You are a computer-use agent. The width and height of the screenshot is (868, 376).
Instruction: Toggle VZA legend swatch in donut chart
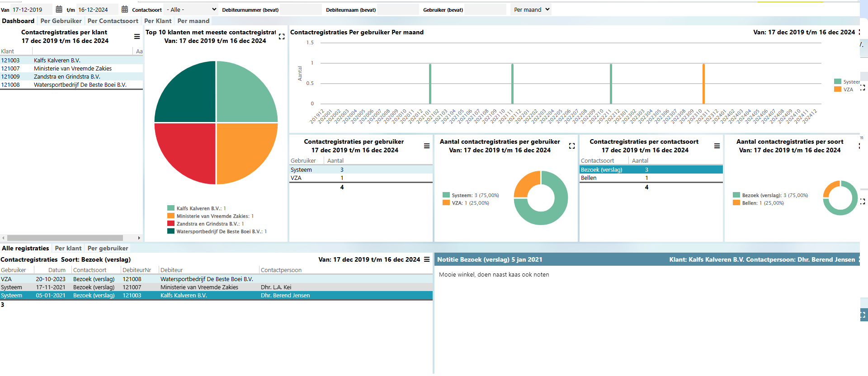click(446, 203)
